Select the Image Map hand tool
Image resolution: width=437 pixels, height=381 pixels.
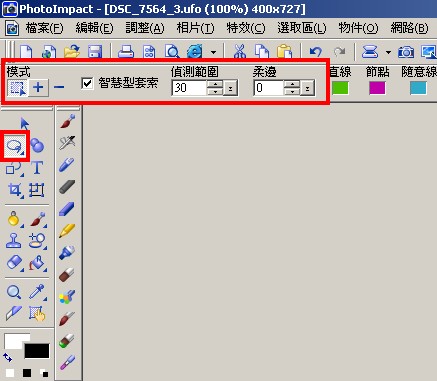37,314
